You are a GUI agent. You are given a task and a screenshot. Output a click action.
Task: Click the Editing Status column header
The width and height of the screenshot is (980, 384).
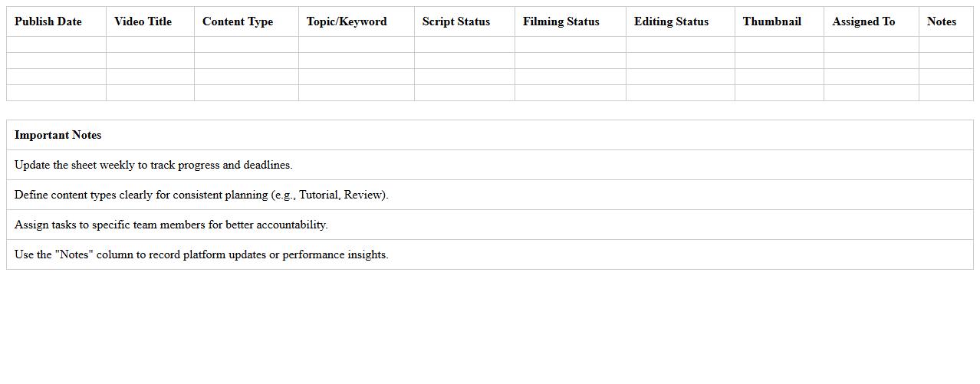point(672,21)
